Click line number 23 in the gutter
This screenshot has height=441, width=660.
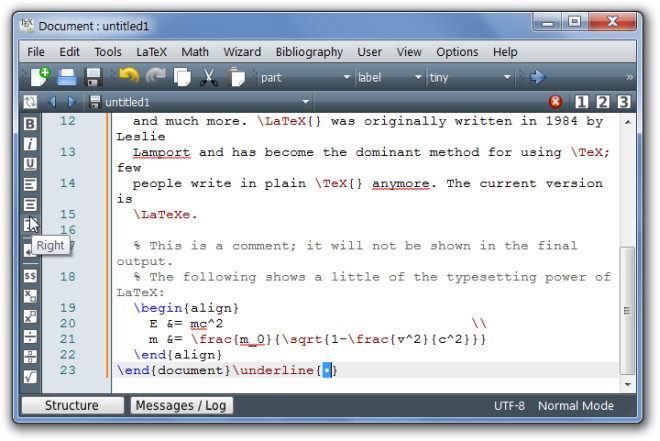coord(68,370)
